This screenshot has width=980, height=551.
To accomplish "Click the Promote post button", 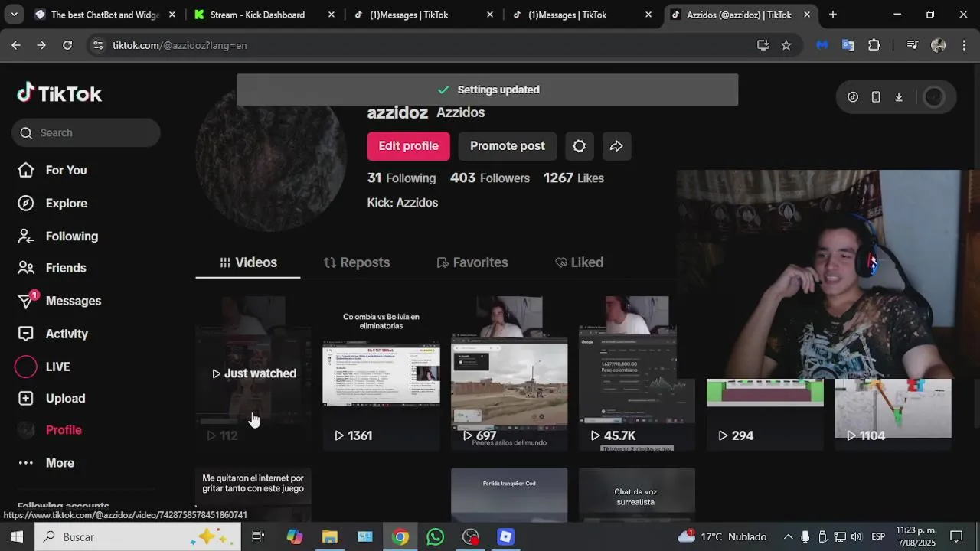I will (x=508, y=146).
